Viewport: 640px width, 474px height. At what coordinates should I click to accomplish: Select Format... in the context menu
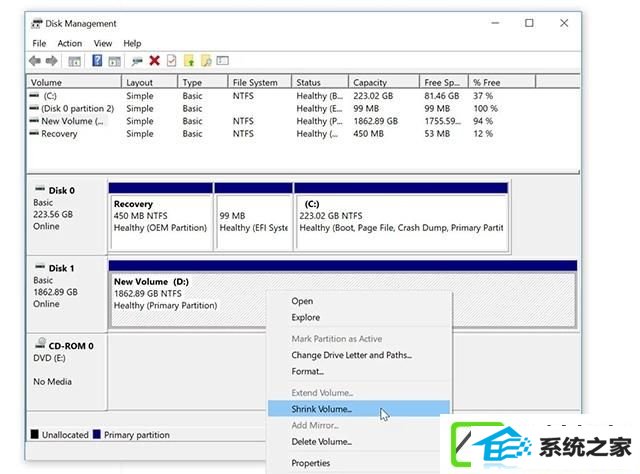tap(359, 372)
